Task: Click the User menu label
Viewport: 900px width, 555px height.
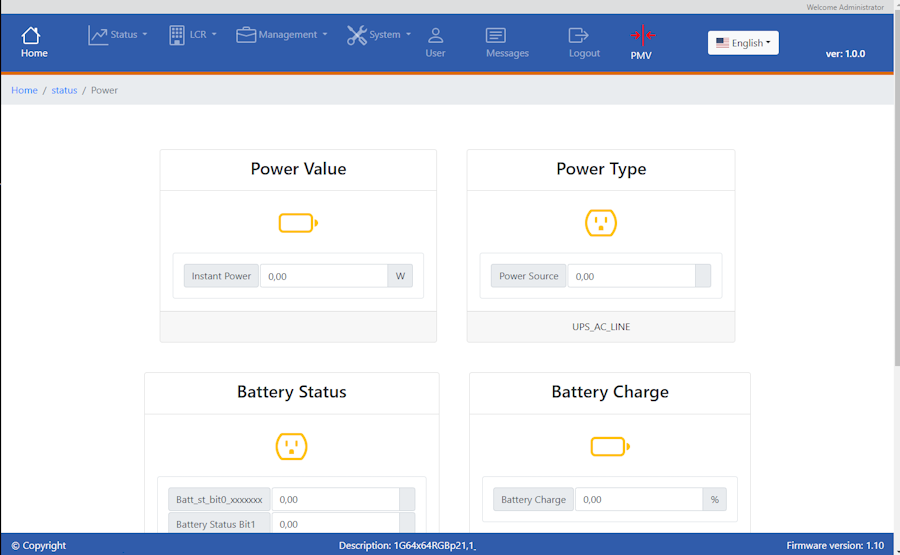Action: coord(435,53)
